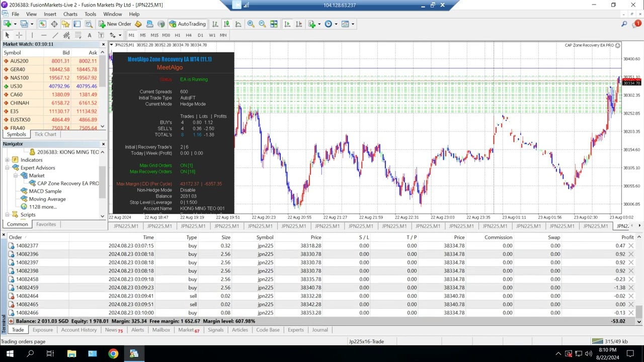
Task: Click the Profit column header in Trade table
Action: pos(627,237)
